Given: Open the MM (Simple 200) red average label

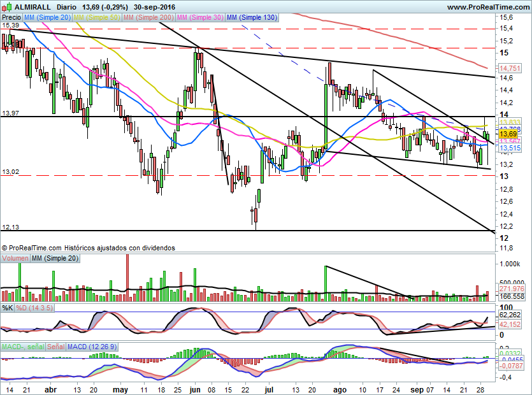Looking at the screenshot, I should click(148, 17).
